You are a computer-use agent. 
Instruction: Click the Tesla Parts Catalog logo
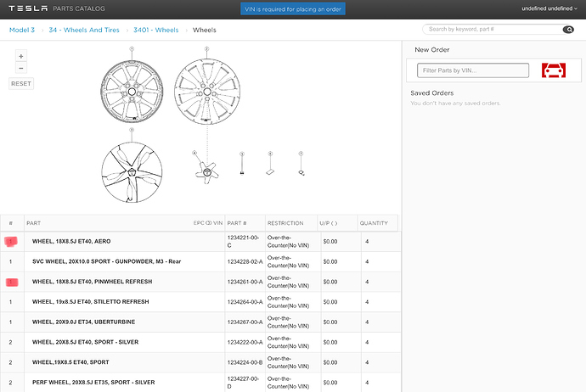[x=57, y=8]
